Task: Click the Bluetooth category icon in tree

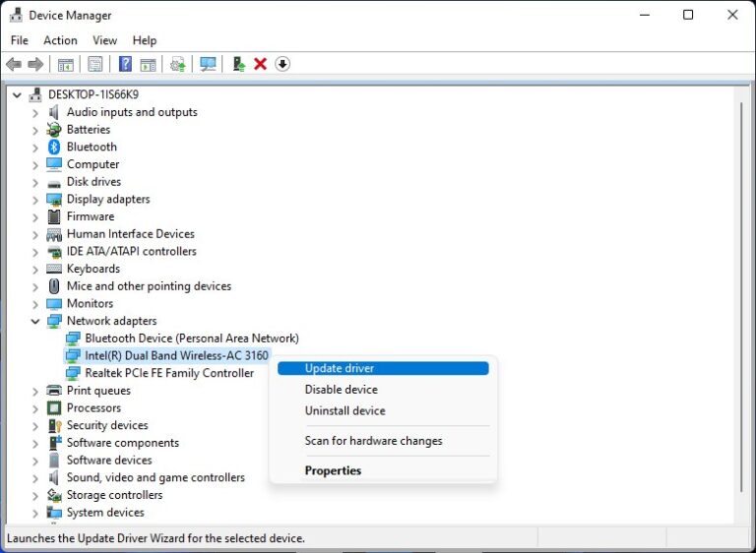Action: [54, 147]
